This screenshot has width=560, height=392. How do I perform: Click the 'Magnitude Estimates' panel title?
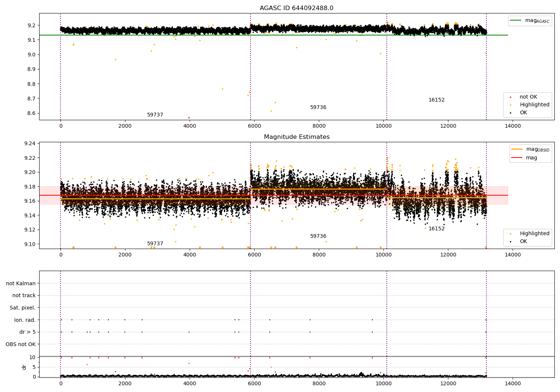(296, 137)
